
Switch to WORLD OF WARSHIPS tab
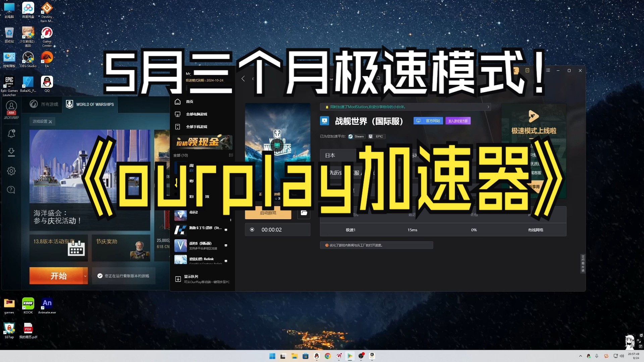90,104
